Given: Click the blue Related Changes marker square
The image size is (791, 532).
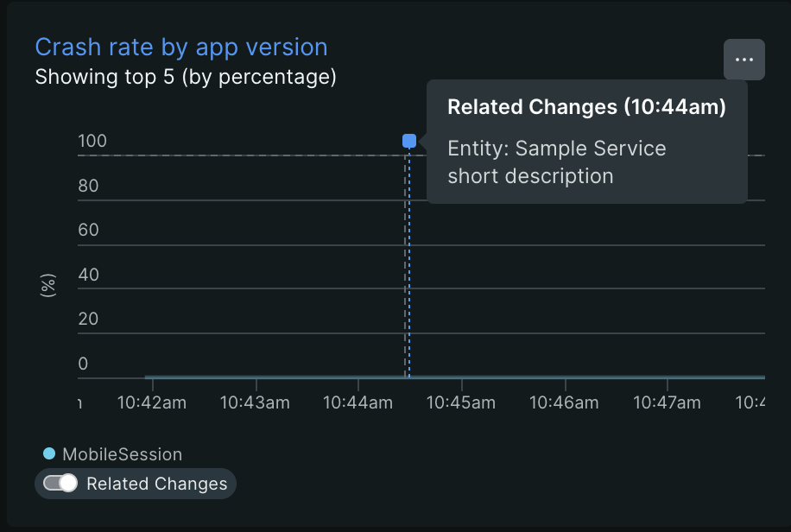Looking at the screenshot, I should [x=409, y=141].
